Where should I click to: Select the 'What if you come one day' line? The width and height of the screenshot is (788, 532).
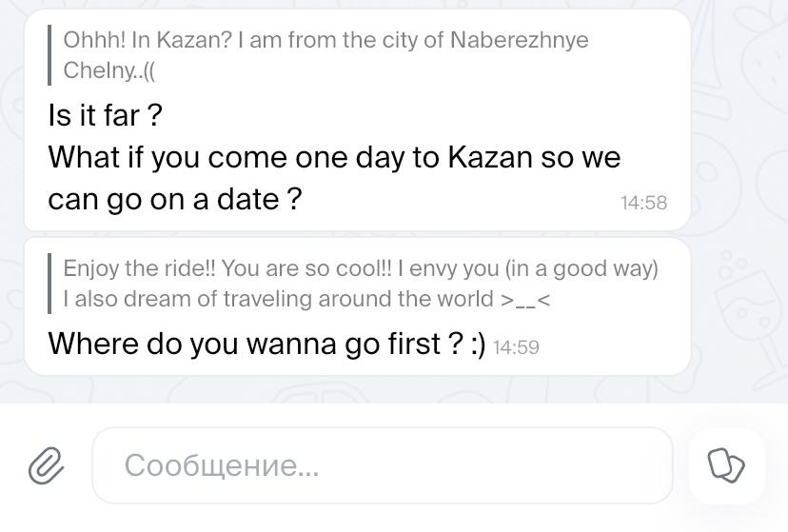(333, 157)
